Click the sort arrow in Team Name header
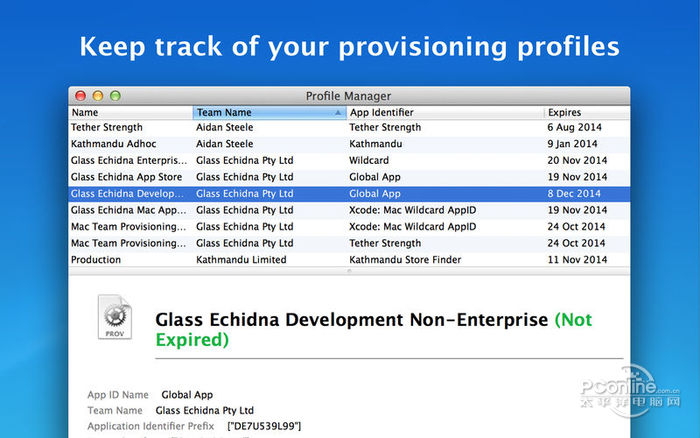Viewport: 700px width, 438px height. coord(338,113)
